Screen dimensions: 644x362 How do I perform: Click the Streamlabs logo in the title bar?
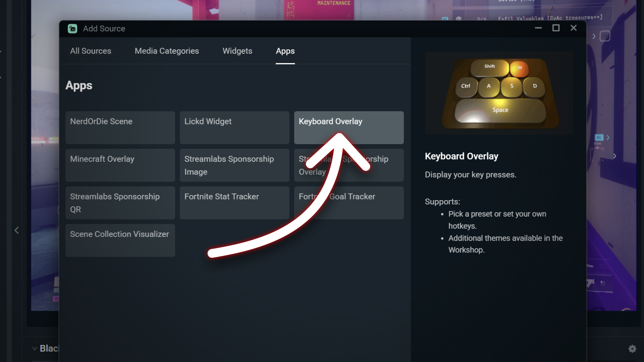pyautogui.click(x=72, y=29)
